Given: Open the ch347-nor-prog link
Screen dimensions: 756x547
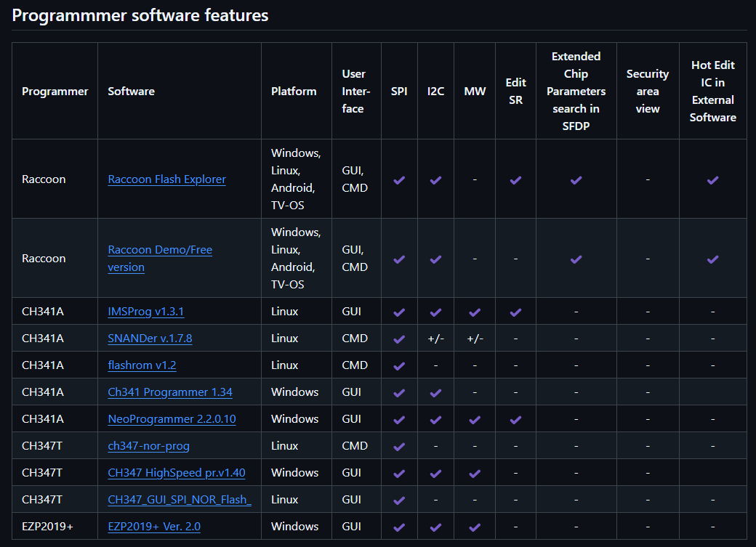Looking at the screenshot, I should (148, 446).
